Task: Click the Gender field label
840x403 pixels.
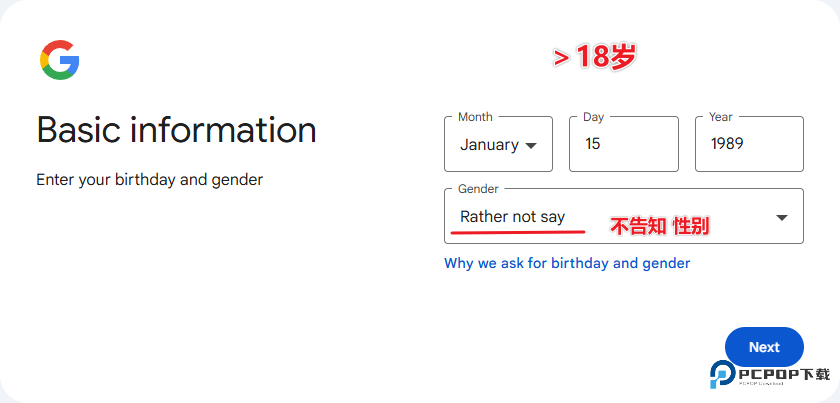Action: pos(478,189)
